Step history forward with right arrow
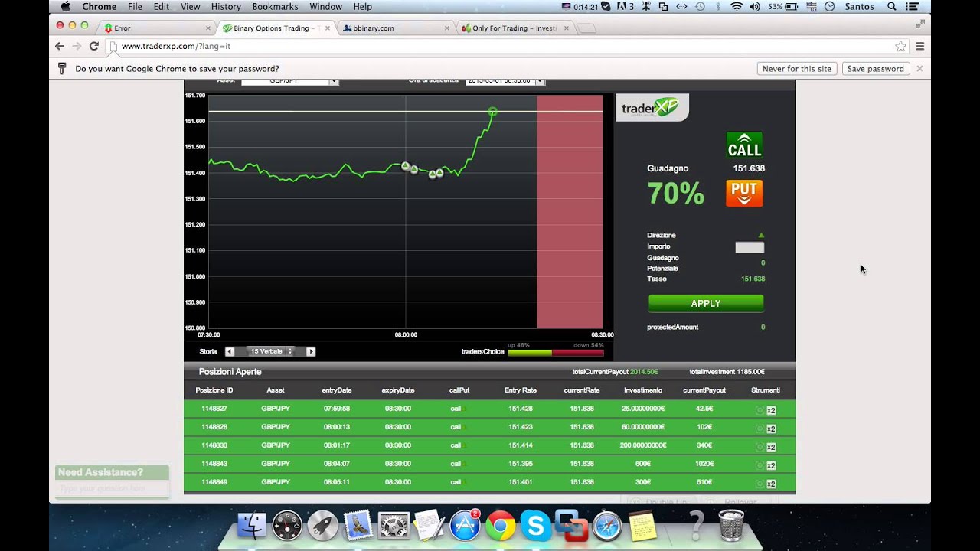 pos(310,351)
